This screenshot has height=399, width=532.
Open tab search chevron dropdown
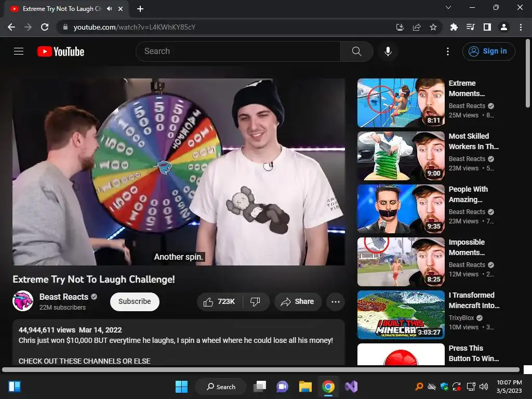click(448, 7)
